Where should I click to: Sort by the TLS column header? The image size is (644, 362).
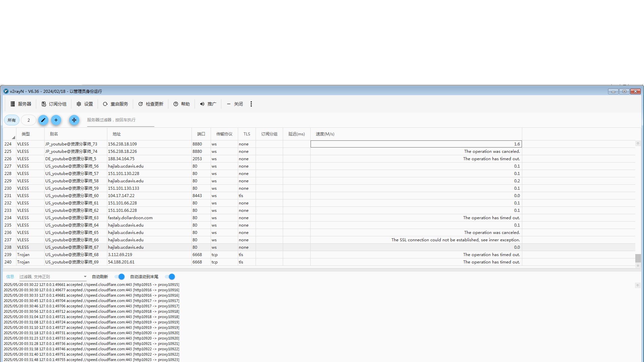247,134
